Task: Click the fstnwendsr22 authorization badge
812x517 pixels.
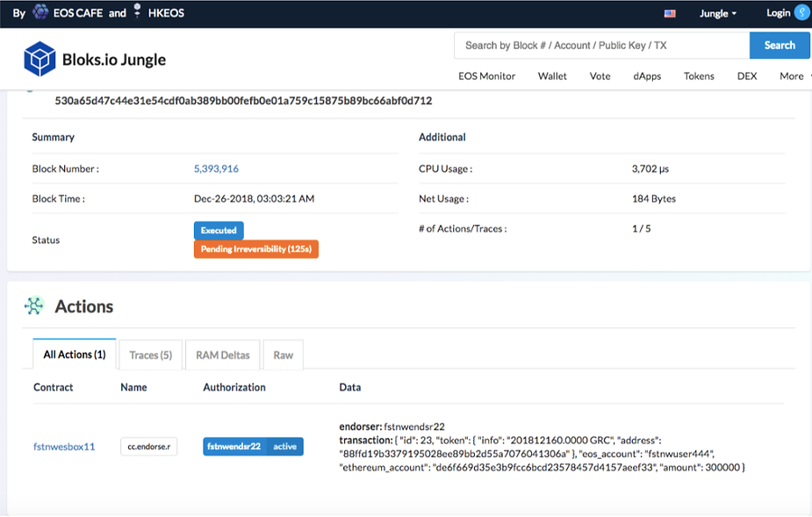Action: pyautogui.click(x=234, y=447)
